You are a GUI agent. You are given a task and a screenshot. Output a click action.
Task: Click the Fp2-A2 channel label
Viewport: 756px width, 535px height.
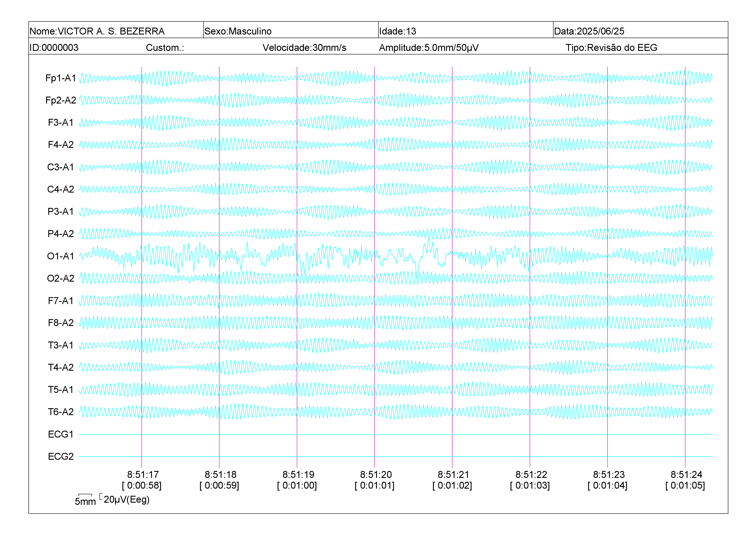61,100
